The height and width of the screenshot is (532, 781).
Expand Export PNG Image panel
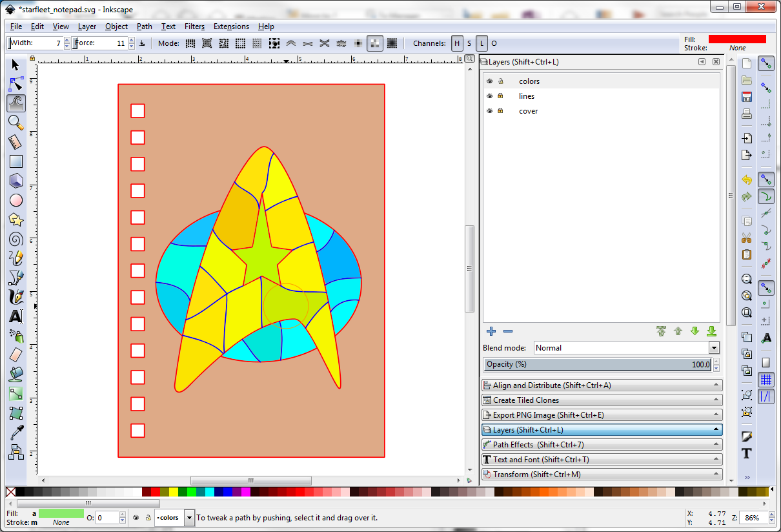coord(602,415)
